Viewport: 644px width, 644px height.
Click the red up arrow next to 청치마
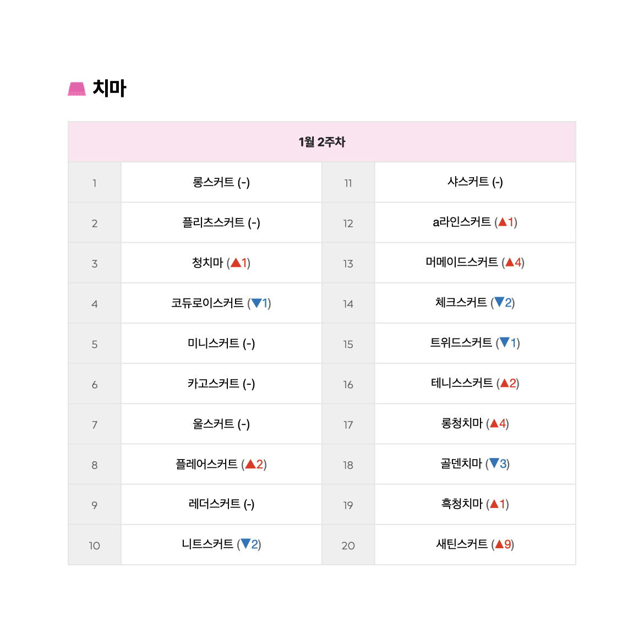click(236, 263)
